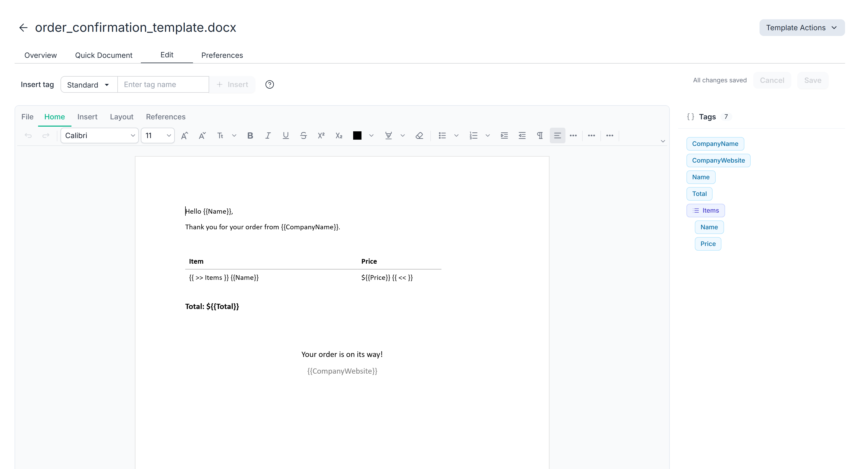Click the {{CompanyWebsite}} footer text
This screenshot has width=868, height=469.
click(342, 371)
